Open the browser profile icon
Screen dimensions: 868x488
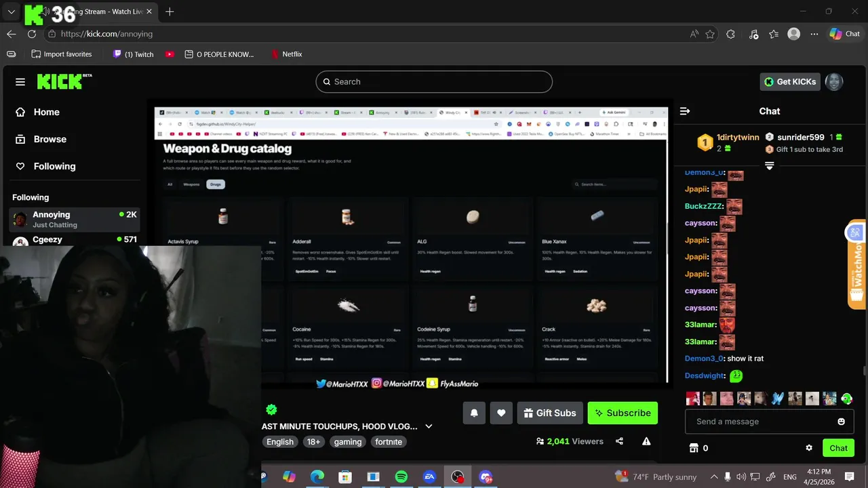click(x=794, y=34)
